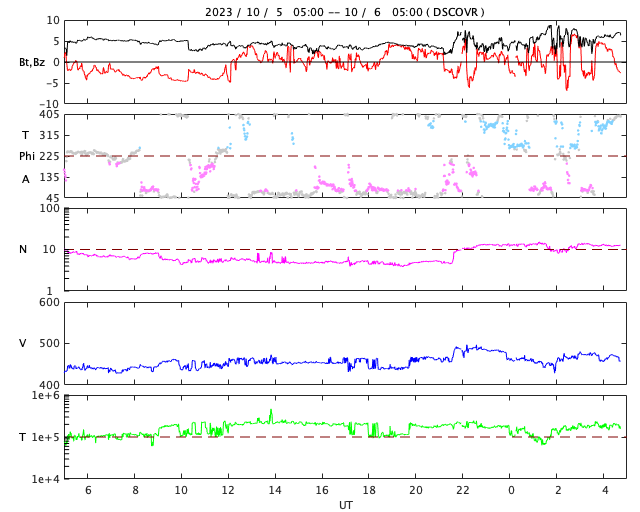Image resolution: width=640 pixels, height=512 pixels.
Task: Click the 500 tick on the velocity panel
Action: coord(49,343)
